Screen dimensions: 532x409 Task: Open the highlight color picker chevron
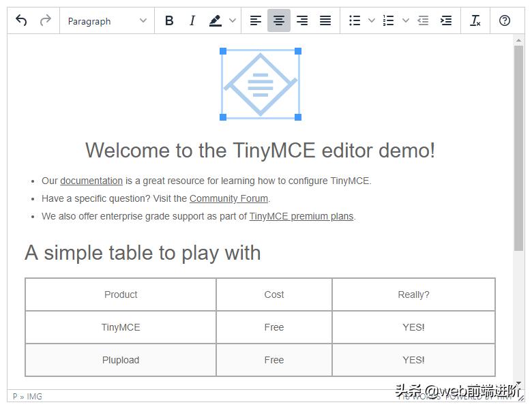233,20
